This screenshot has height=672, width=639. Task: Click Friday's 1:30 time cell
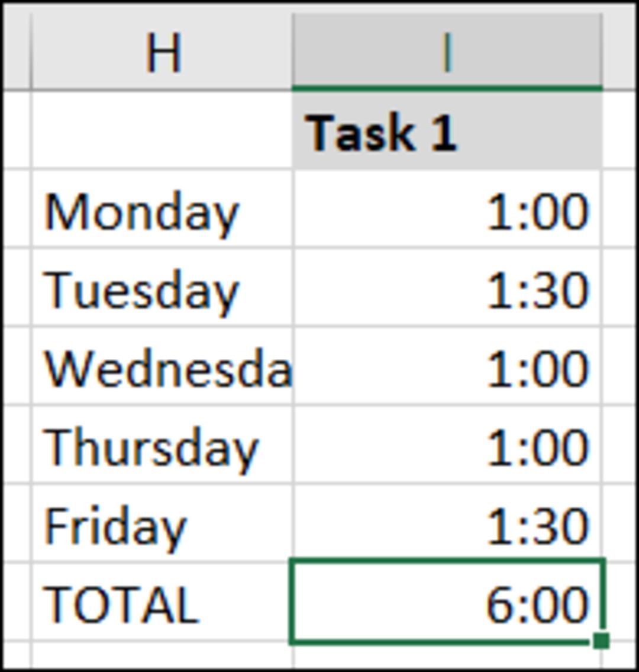[447, 523]
